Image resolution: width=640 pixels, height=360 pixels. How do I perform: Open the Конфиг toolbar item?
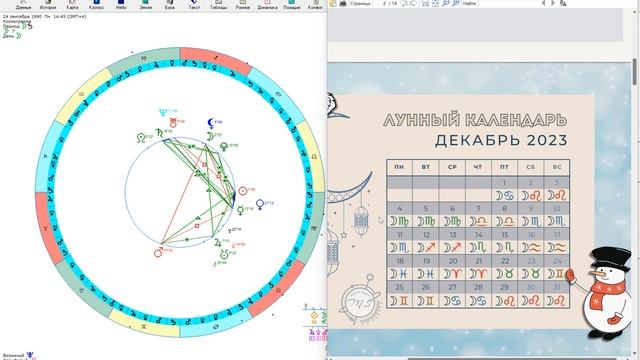(316, 5)
